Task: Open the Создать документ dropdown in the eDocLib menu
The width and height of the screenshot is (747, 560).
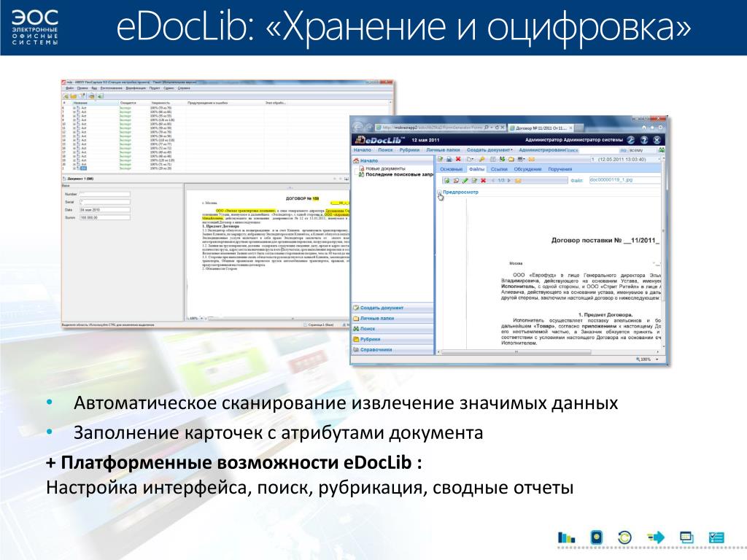Action: 489,150
